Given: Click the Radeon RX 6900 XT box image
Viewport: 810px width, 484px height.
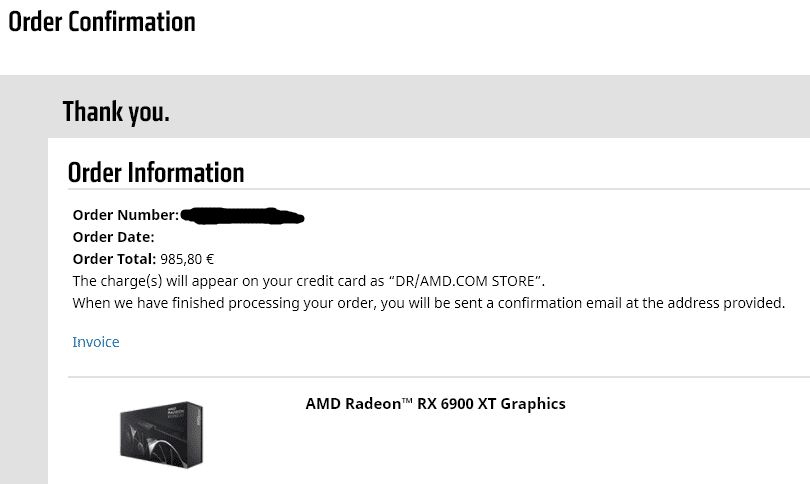Looking at the screenshot, I should 162,434.
